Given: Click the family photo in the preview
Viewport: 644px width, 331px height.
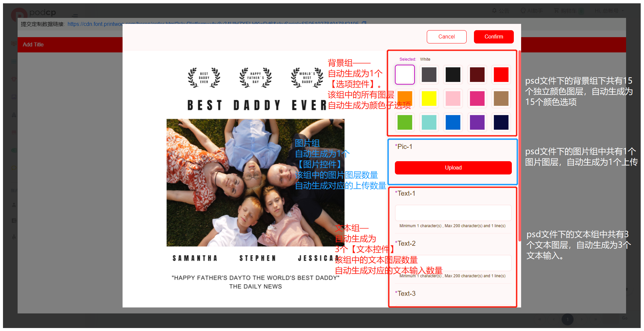Looking at the screenshot, I should pos(255,183).
